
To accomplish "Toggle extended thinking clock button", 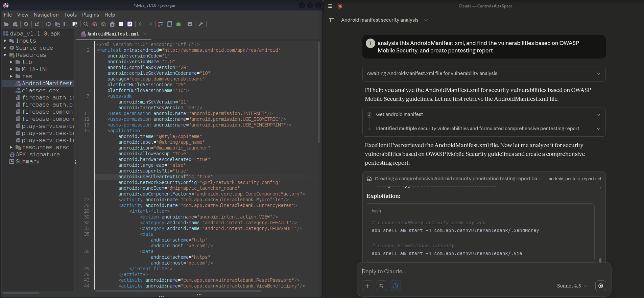I will pos(395,286).
